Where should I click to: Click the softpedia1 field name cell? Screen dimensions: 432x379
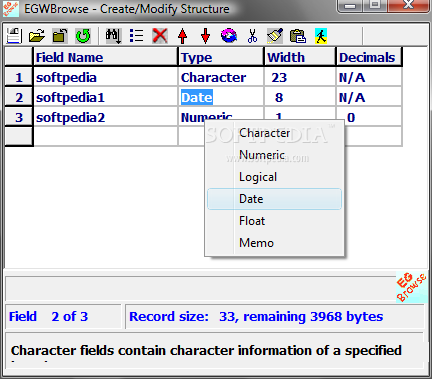pyautogui.click(x=105, y=97)
